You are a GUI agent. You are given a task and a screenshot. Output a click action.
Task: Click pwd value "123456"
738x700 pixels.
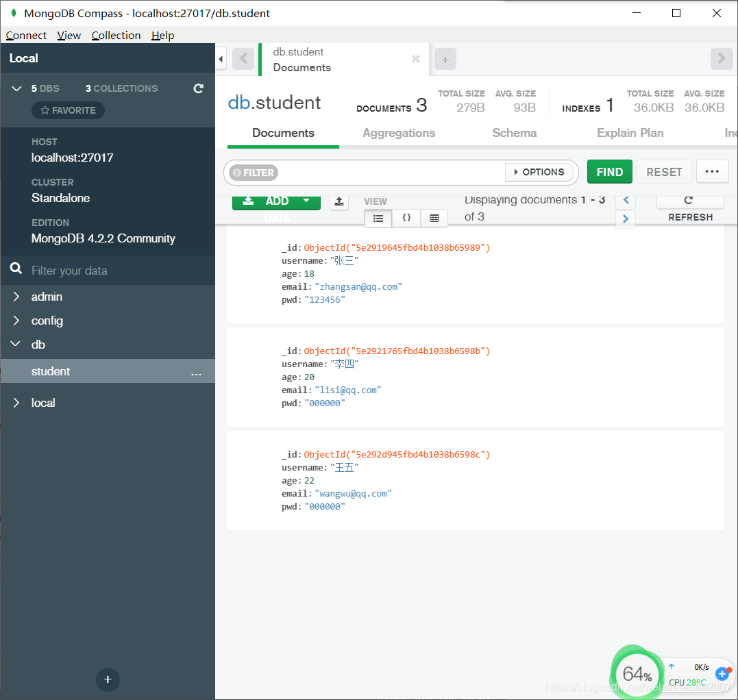pos(325,300)
